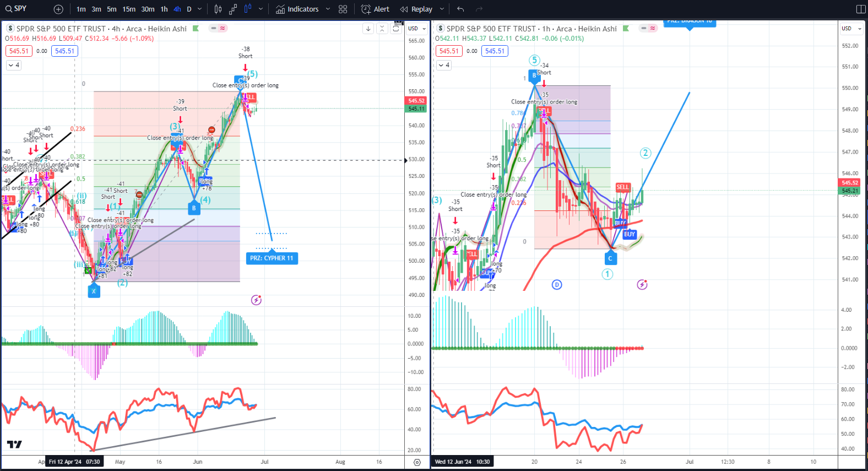Switch to the 4h timeframe

(177, 9)
